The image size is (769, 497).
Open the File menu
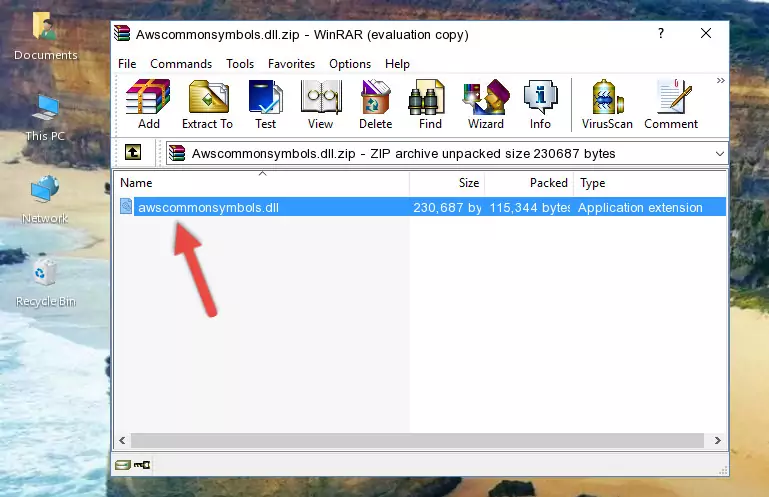pyautogui.click(x=127, y=64)
